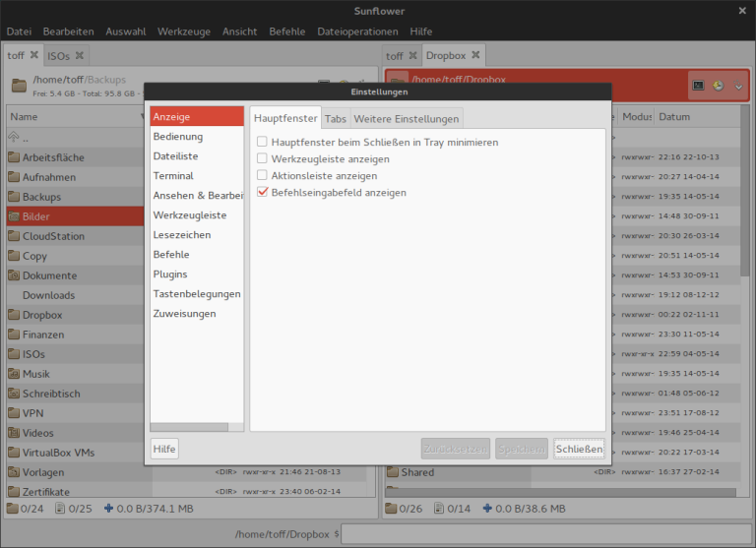Click folder icon of Shared in right panel
Screen dimensions: 756x548
pos(393,472)
